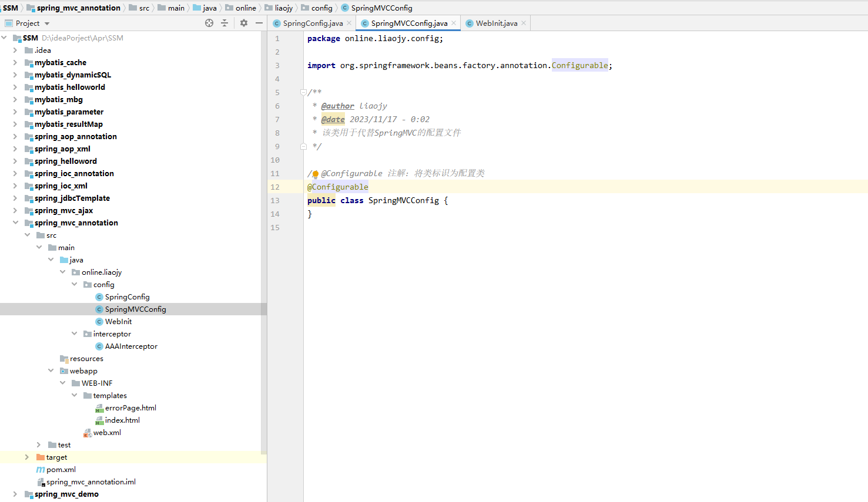The height and width of the screenshot is (502, 868).
Task: Expand the spring_mvc_ajax module
Action: pos(15,210)
